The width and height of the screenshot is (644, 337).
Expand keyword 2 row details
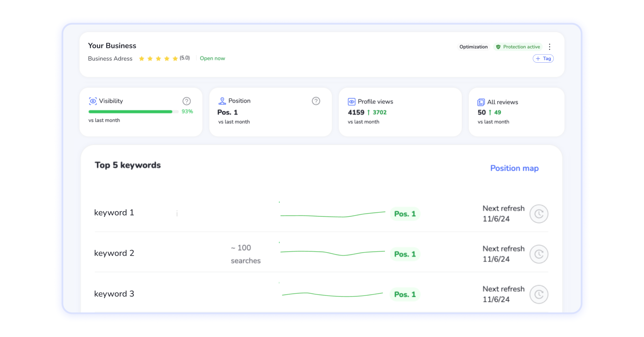(114, 253)
